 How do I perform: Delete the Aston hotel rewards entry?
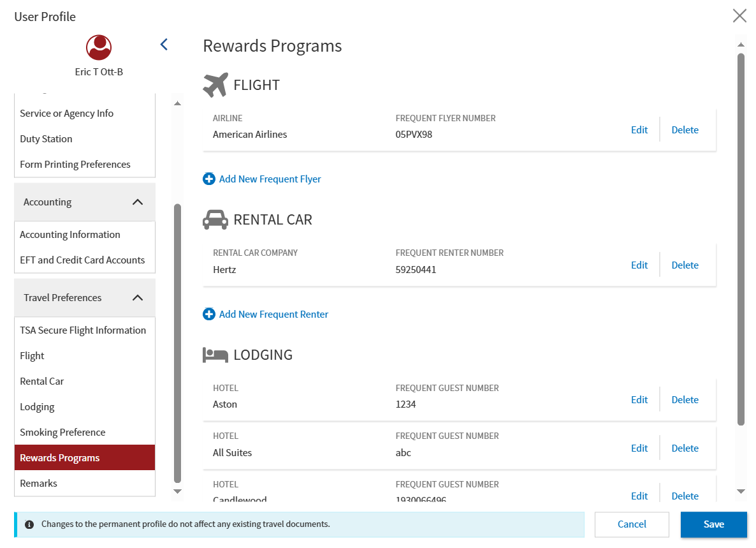click(685, 400)
